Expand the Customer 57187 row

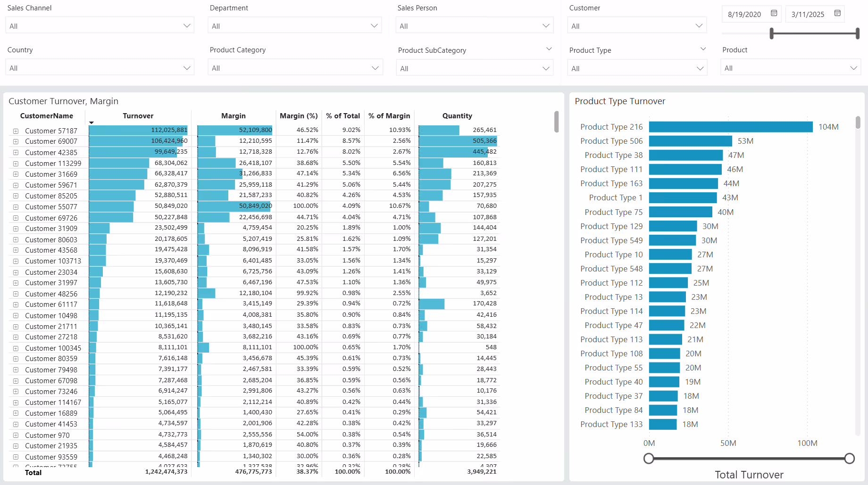(x=16, y=131)
